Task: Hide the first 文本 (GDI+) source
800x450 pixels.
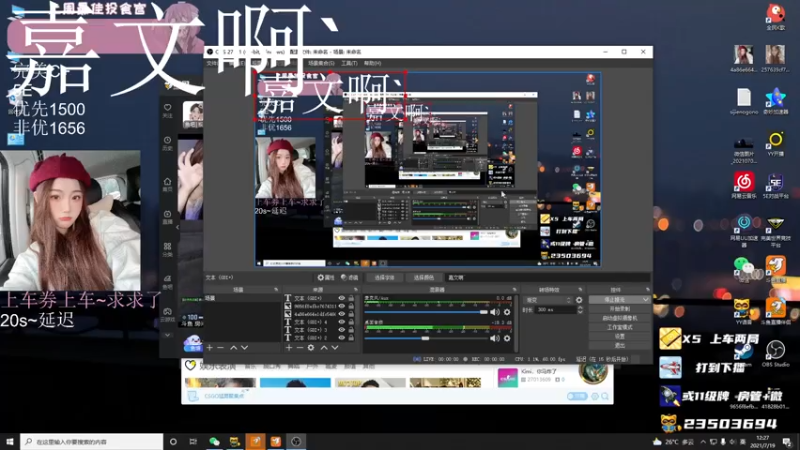Action: click(341, 298)
